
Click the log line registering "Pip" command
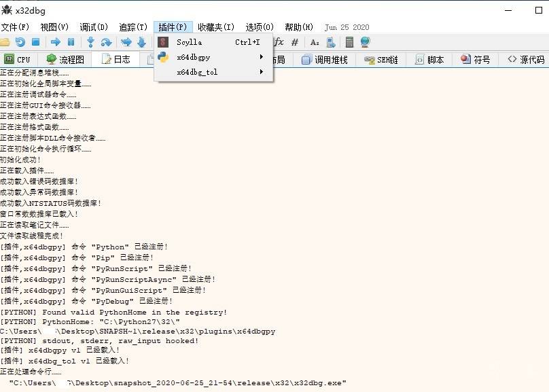point(77,257)
